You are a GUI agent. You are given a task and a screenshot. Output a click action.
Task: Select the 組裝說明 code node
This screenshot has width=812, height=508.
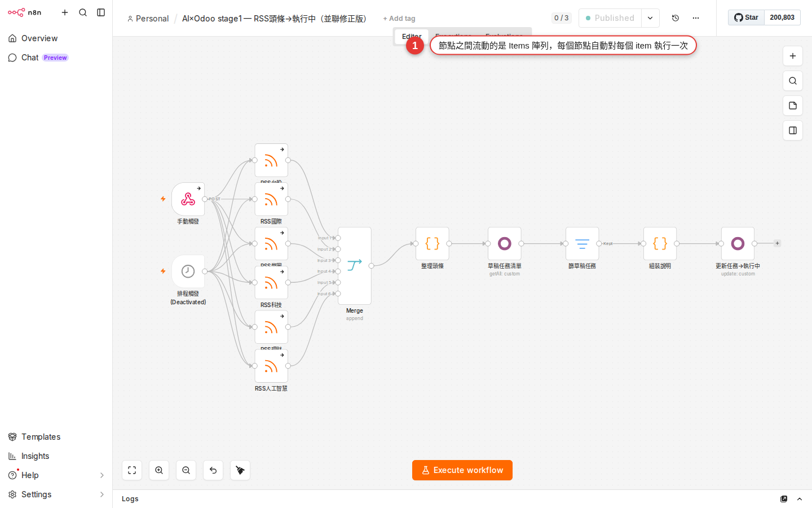[660, 244]
